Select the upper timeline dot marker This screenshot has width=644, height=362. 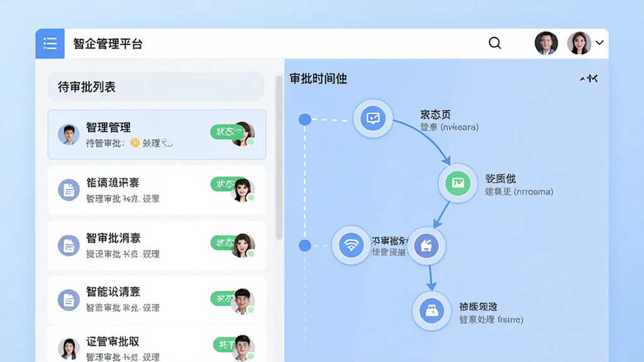tap(305, 119)
